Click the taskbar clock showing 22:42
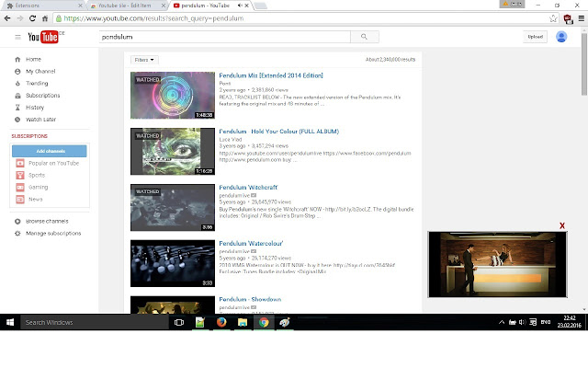 pyautogui.click(x=569, y=322)
